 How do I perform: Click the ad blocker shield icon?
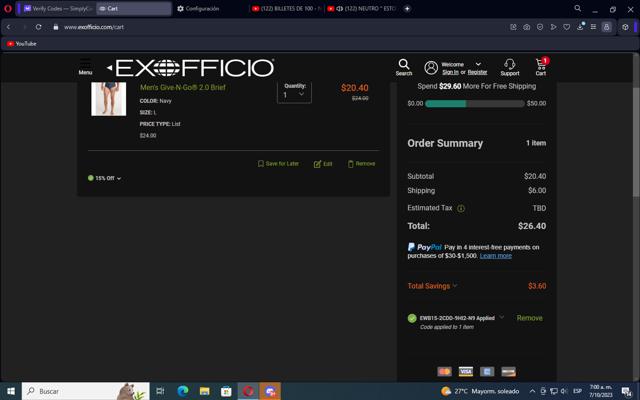tap(540, 27)
